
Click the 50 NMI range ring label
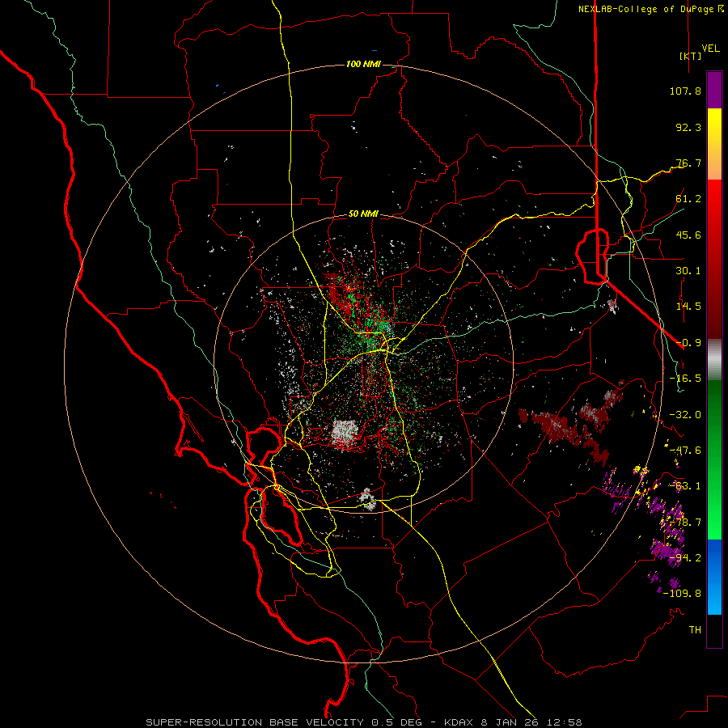(363, 214)
